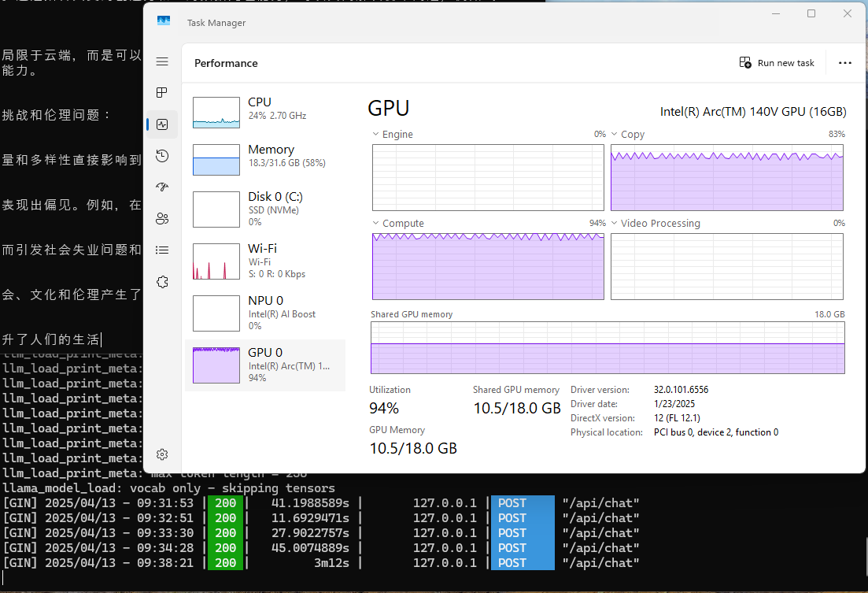Screen dimensions: 868x593
Task: Click the 09:32:51 timestamp in the terminal
Action: (165, 517)
